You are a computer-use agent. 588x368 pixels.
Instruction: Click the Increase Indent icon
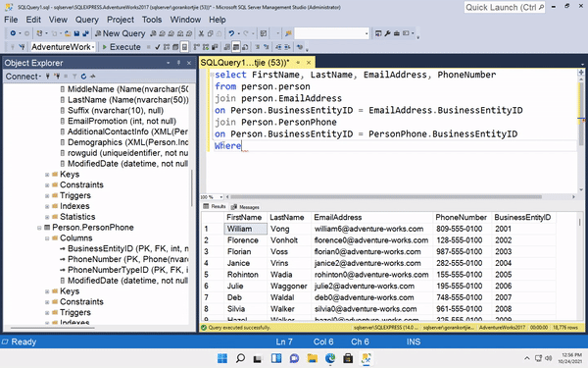coord(287,47)
